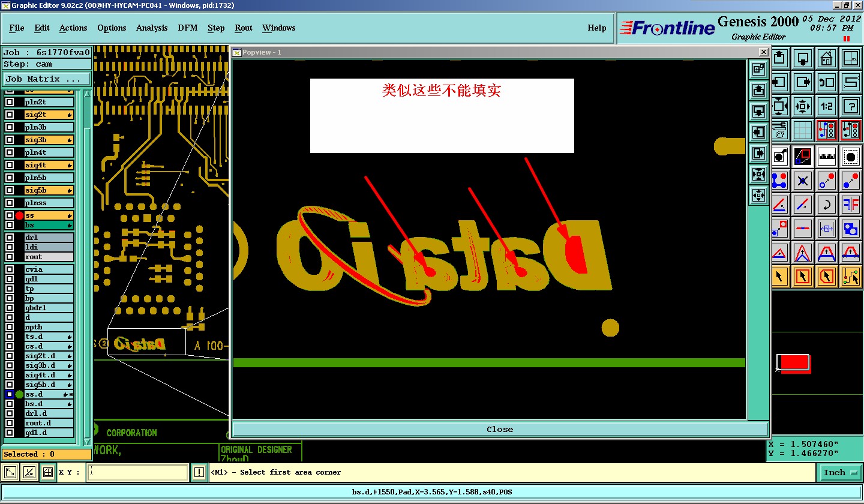Click inside the X Y coordinate input field
The image size is (864, 504).
(x=138, y=472)
